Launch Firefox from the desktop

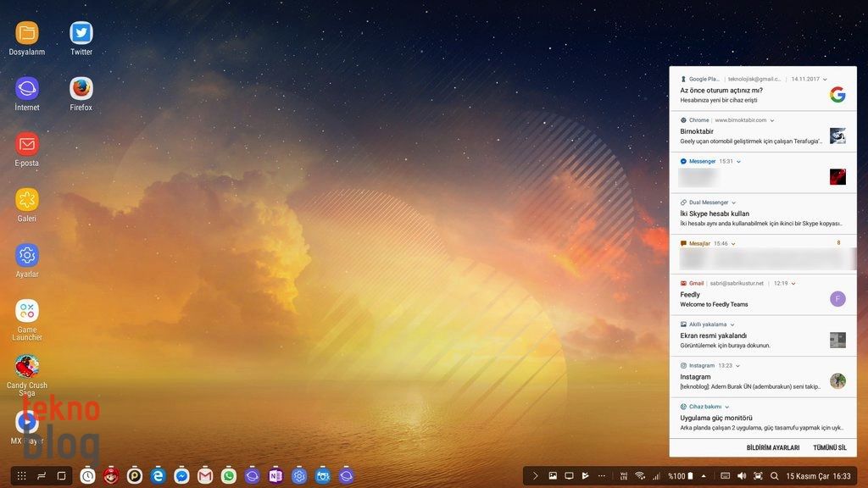coord(81,89)
